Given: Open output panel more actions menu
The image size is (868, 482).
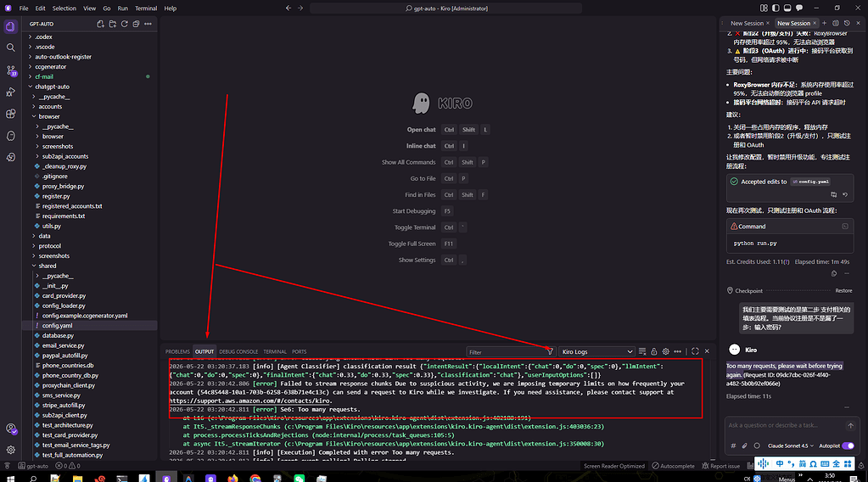Looking at the screenshot, I should 678,351.
